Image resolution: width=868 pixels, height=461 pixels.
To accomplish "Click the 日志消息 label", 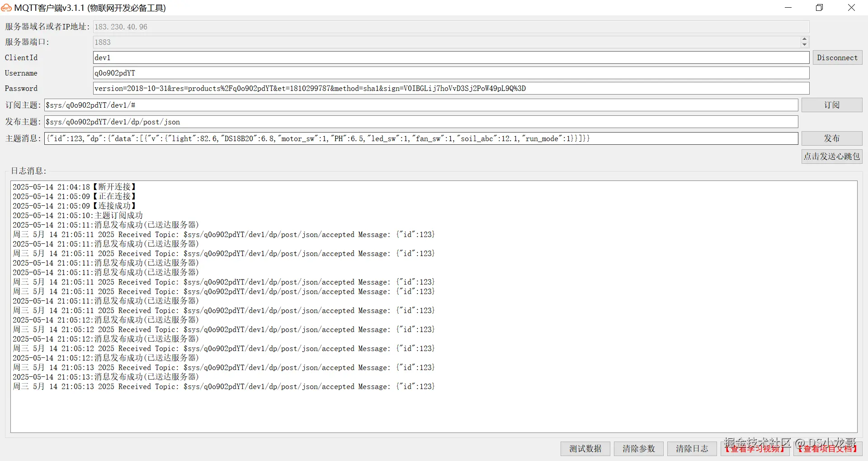I will click(x=28, y=171).
